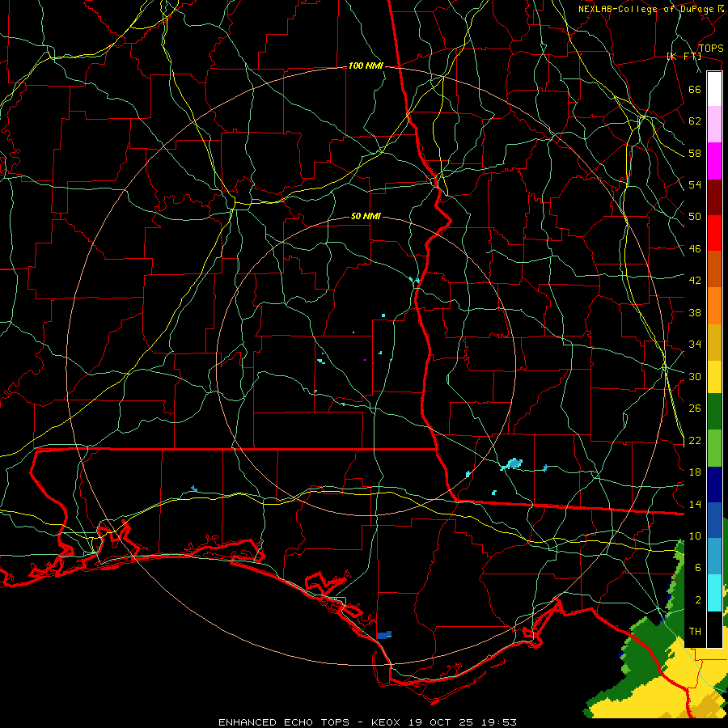Image resolution: width=728 pixels, height=728 pixels.
Task: Click the gold legend swatch
Action: click(x=714, y=342)
